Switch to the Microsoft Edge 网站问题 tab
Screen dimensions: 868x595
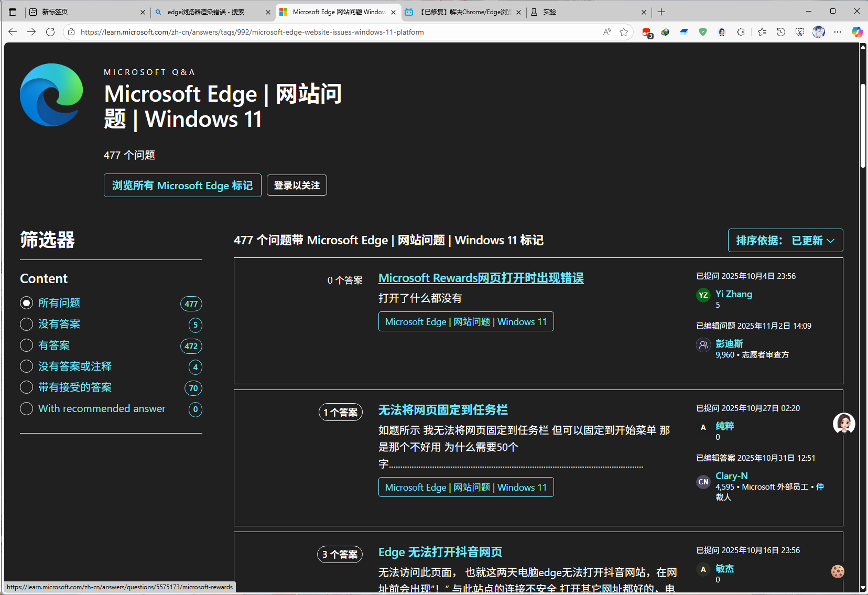(338, 12)
